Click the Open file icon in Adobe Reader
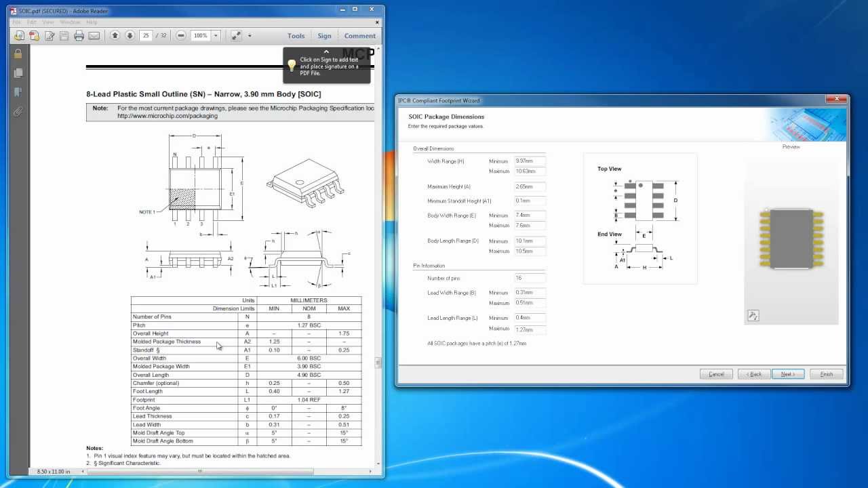 (19, 36)
